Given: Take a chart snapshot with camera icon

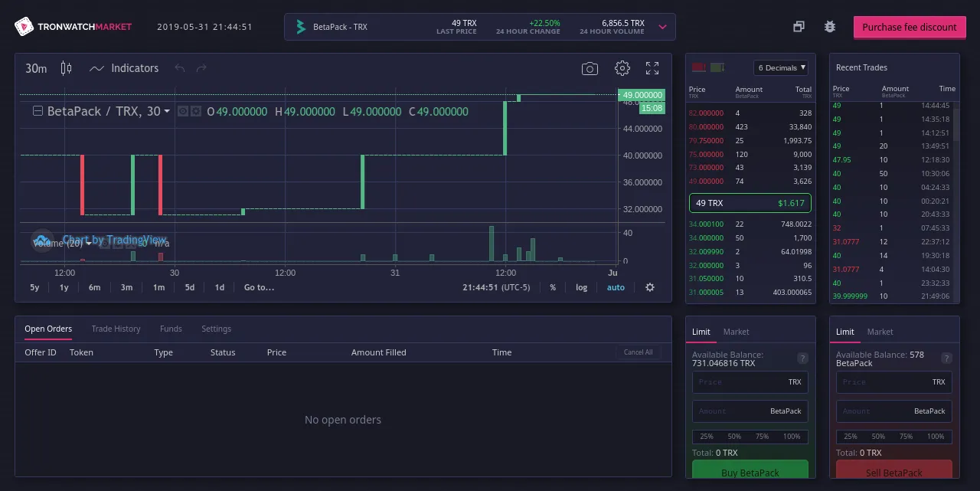Looking at the screenshot, I should tap(590, 69).
